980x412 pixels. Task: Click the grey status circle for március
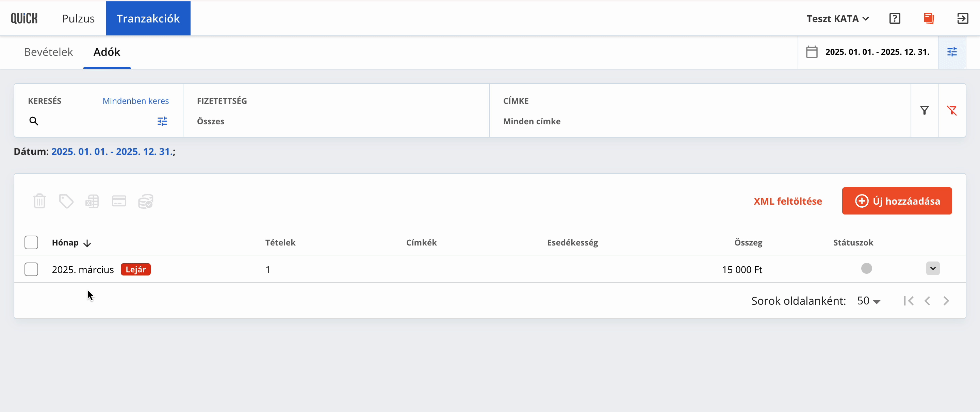[867, 268]
